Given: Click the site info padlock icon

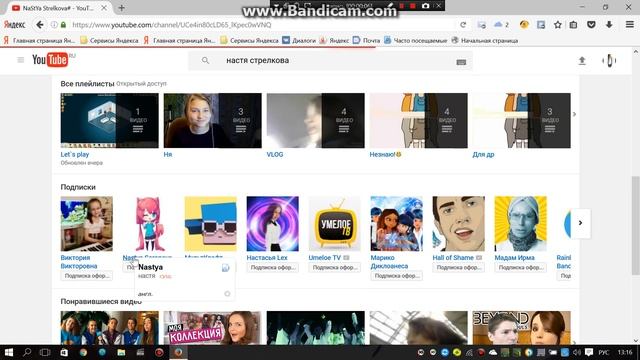Looking at the screenshot, I should coord(63,25).
